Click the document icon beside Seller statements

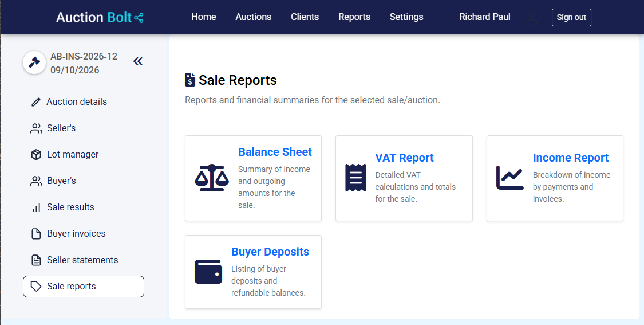point(36,260)
